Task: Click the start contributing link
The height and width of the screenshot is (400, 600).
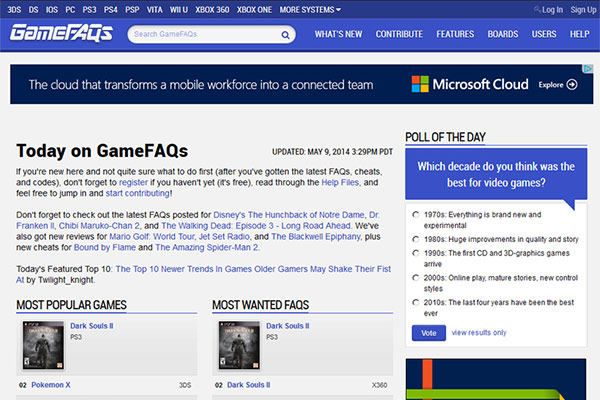Action: tap(138, 193)
